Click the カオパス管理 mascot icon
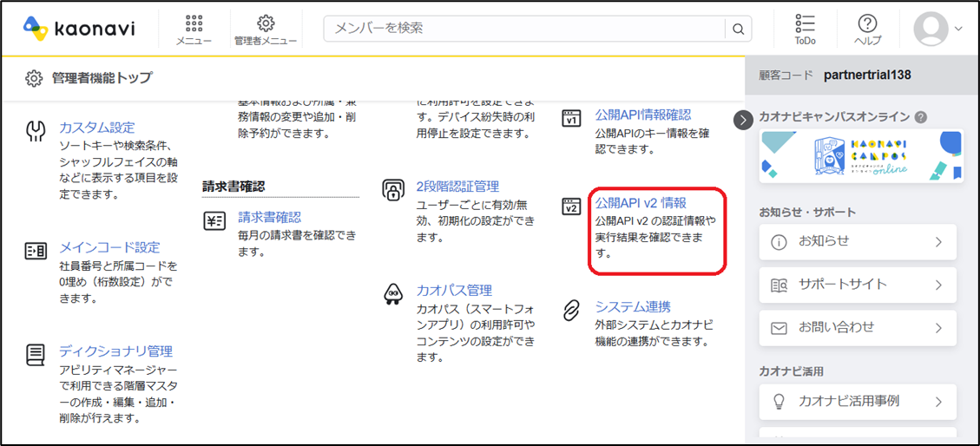This screenshot has height=446, width=980. tap(393, 294)
